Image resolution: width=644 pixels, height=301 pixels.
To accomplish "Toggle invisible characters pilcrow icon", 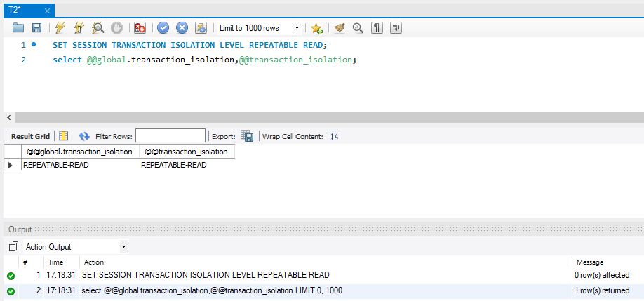I will tap(377, 28).
